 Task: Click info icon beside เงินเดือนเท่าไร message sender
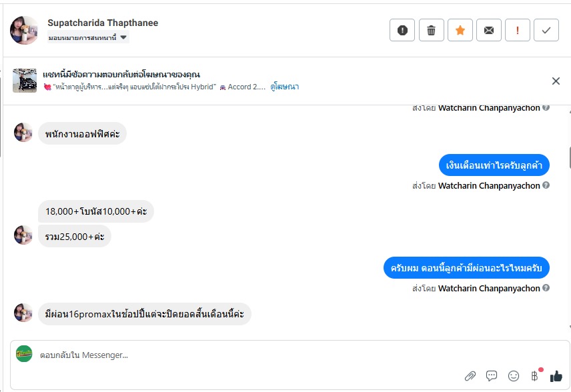[546, 185]
